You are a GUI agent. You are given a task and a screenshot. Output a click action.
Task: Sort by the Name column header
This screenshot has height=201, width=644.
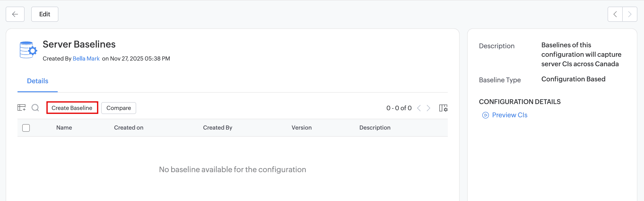[x=64, y=128]
